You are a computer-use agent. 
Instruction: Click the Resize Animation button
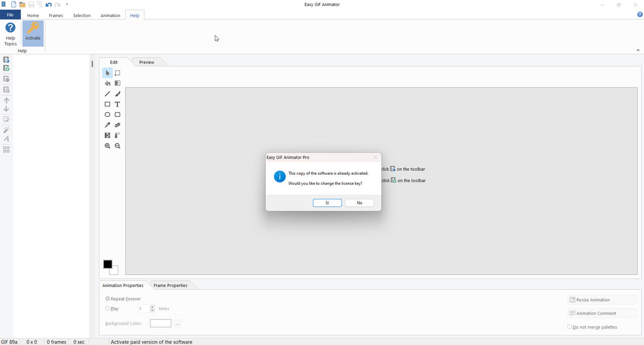[x=602, y=300]
